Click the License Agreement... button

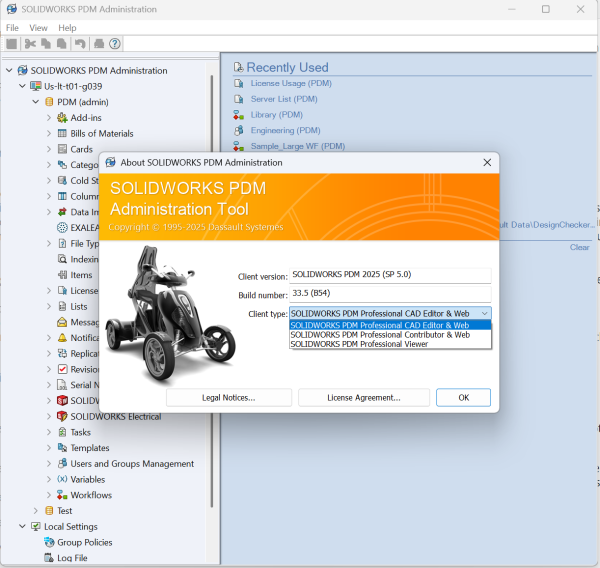click(x=364, y=398)
